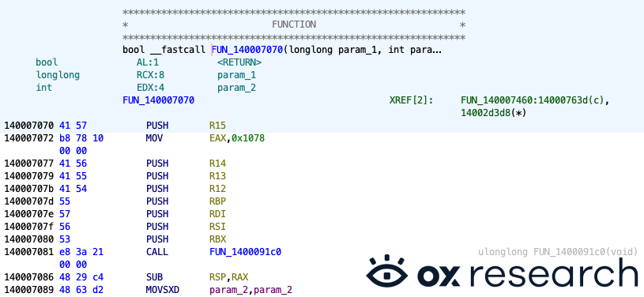Click address 14000707f

pos(29,227)
